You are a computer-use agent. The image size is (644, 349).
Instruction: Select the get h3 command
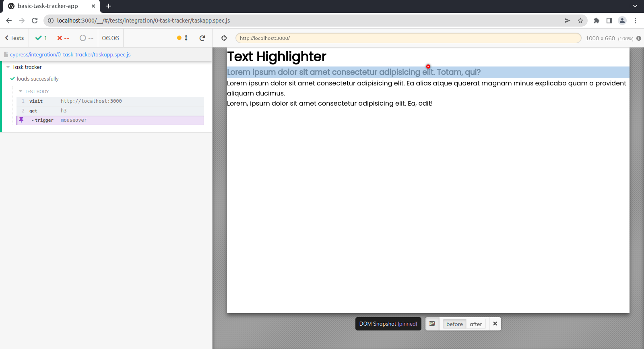click(110, 111)
